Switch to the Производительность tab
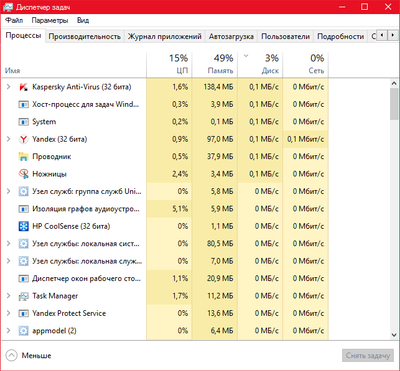 [84, 36]
